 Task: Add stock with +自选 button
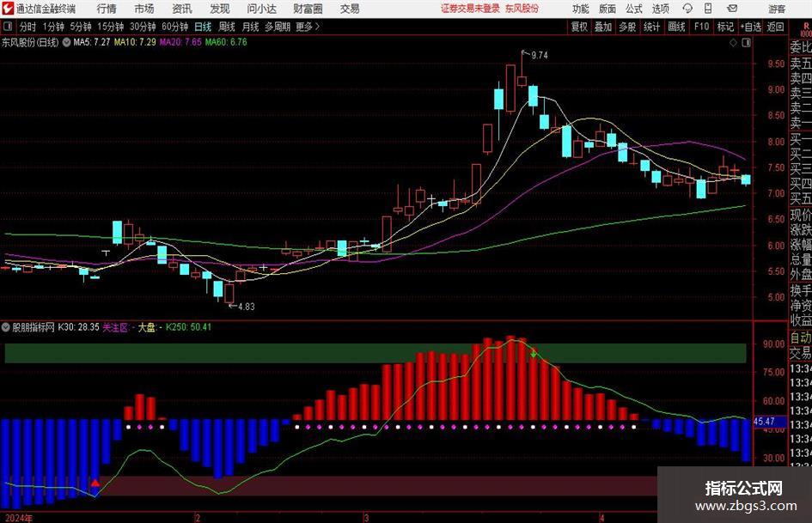[x=751, y=27]
